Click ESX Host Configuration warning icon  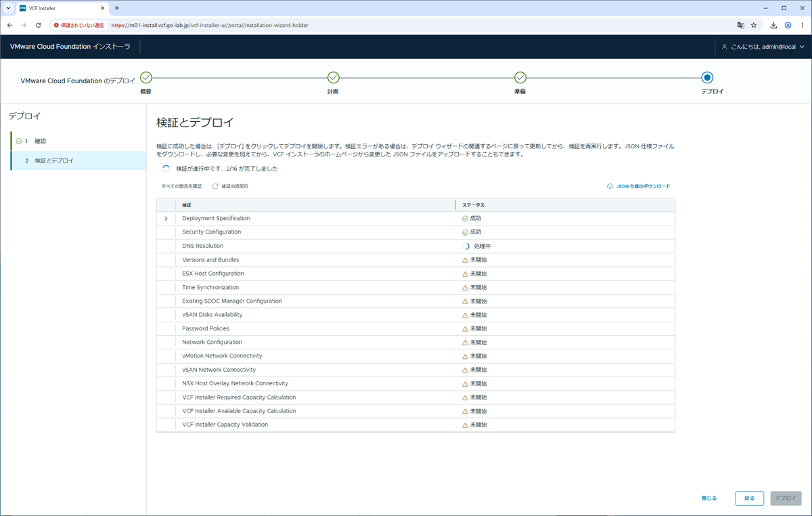465,274
